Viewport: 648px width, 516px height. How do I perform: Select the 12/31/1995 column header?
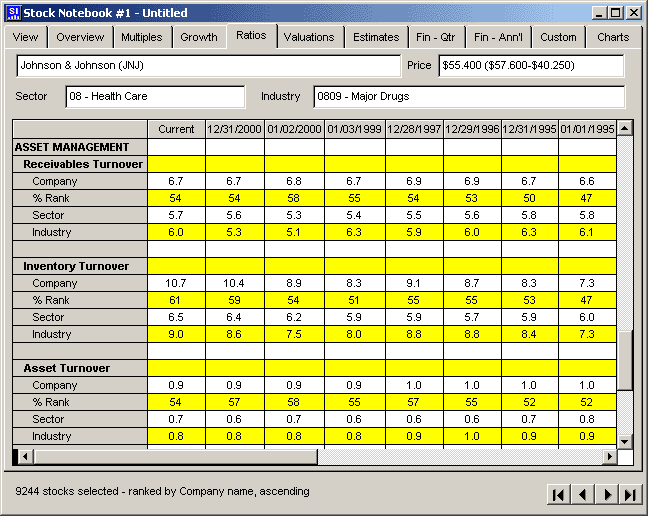click(x=529, y=129)
